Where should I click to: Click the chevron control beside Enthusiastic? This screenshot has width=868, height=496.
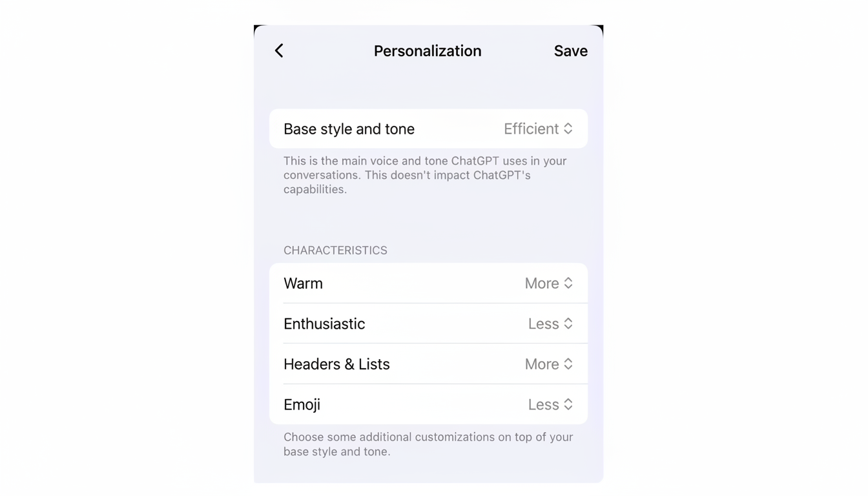tap(568, 324)
